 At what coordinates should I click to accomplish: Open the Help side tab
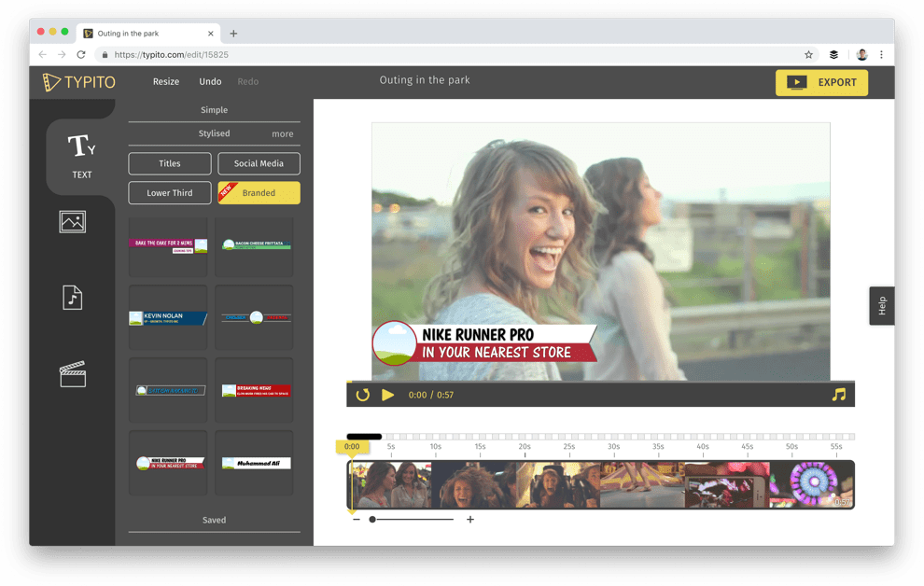(x=882, y=306)
